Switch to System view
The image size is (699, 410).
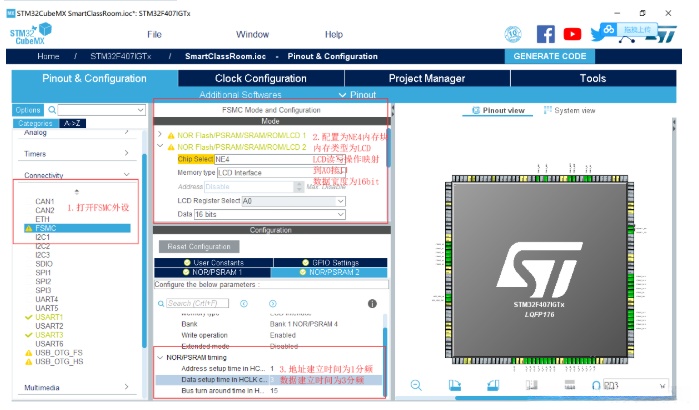tap(570, 111)
